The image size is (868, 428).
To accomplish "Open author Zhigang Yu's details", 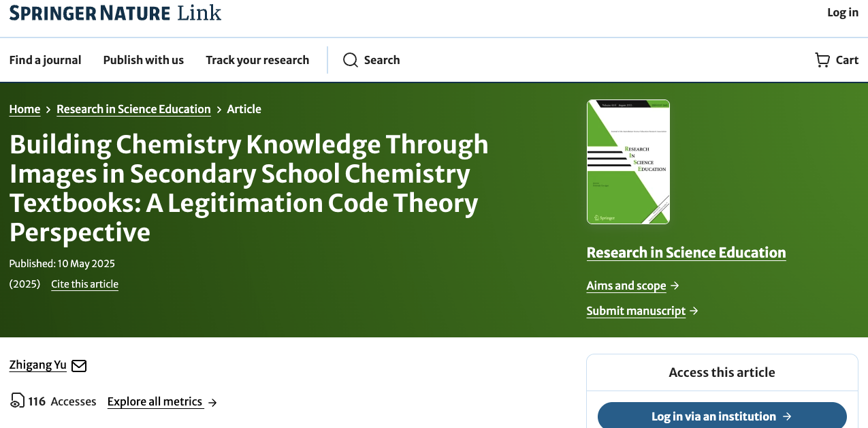I will point(38,365).
